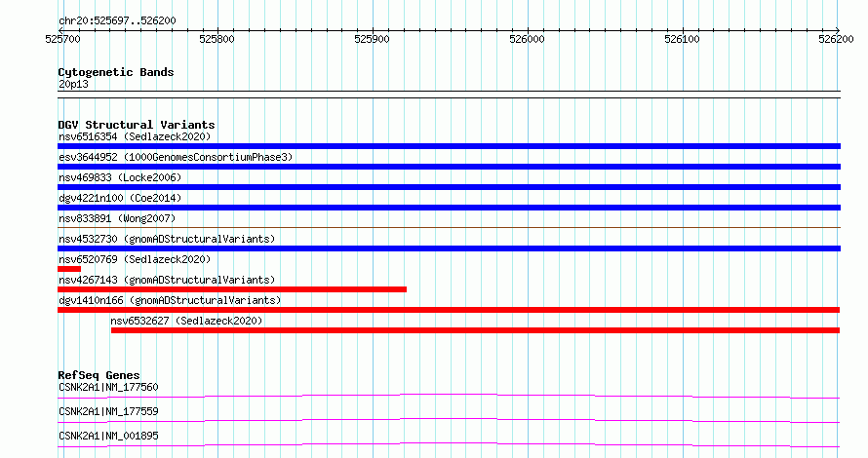Click the CSNK2A1|NM_177559 gene label

pyautogui.click(x=108, y=411)
